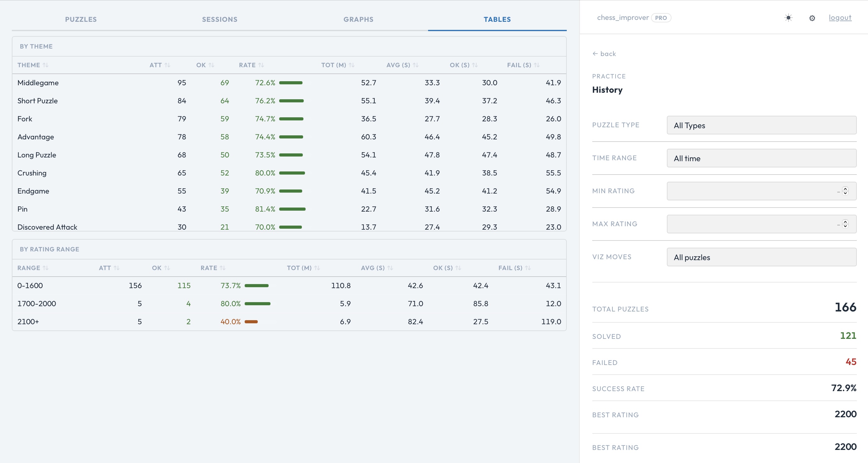The image size is (868, 463).
Task: Sort theme table by THEME name arrows
Action: tap(45, 65)
